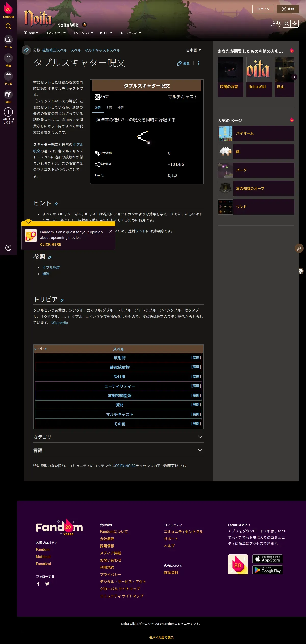Expand the その他 navbox row

point(196,424)
